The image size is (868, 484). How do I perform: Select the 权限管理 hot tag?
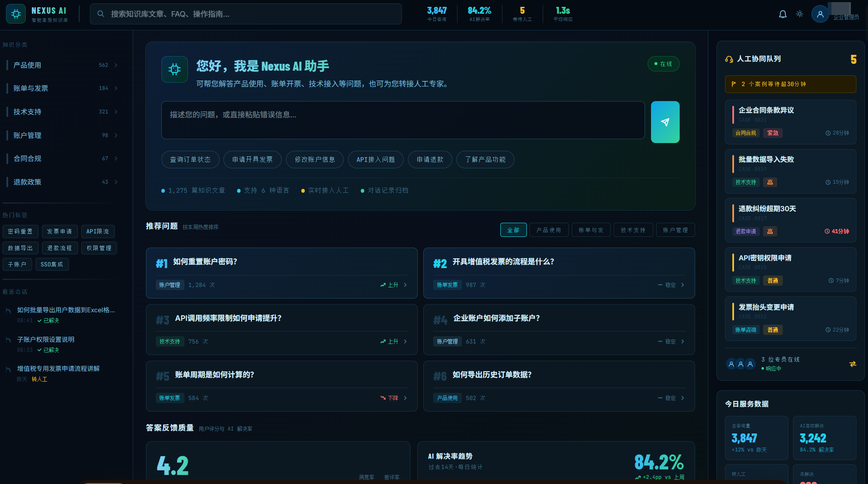click(99, 248)
